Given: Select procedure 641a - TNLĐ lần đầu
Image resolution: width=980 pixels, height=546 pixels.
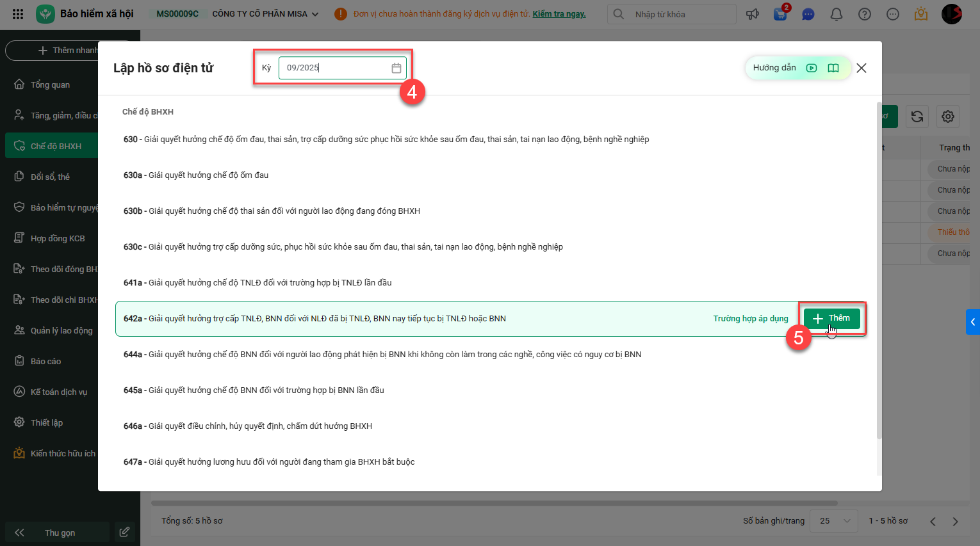Looking at the screenshot, I should 489,283.
